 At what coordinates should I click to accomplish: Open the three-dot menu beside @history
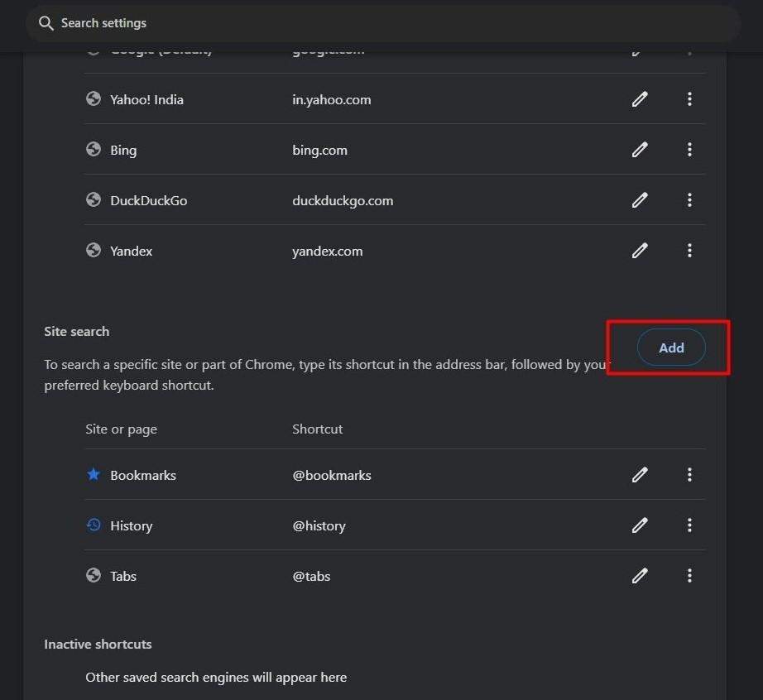(689, 525)
